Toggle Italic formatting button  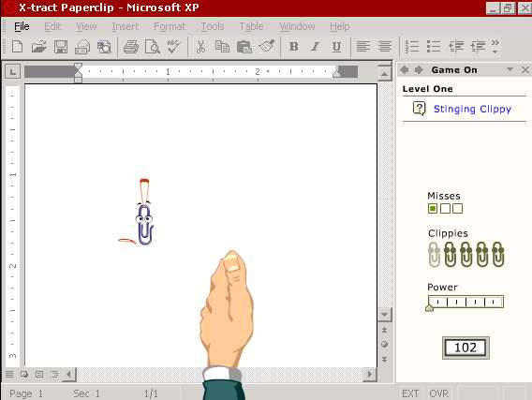[316, 47]
